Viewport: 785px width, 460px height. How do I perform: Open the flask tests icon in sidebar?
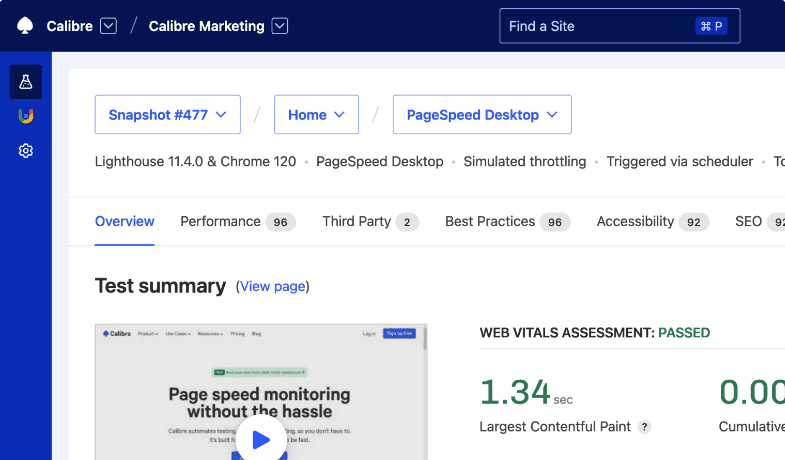[x=26, y=82]
